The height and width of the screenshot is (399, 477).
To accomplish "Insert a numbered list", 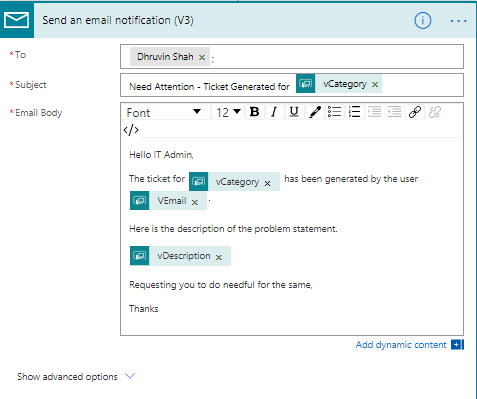I will coord(354,112).
